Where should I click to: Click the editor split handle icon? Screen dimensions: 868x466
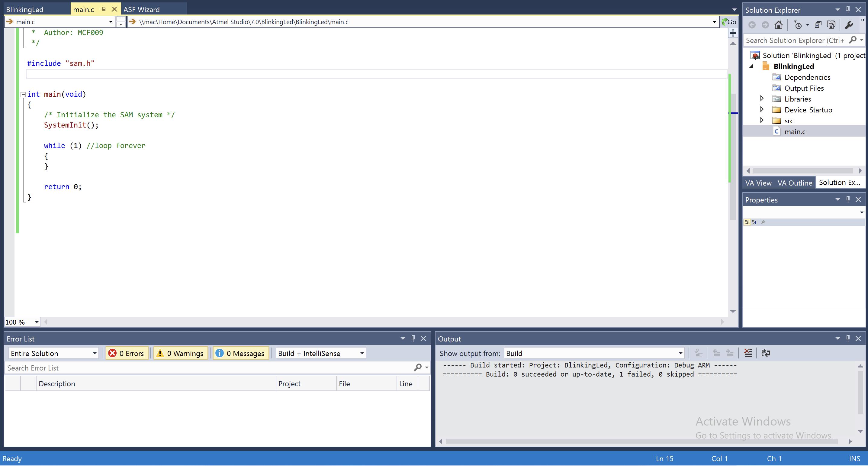point(732,33)
